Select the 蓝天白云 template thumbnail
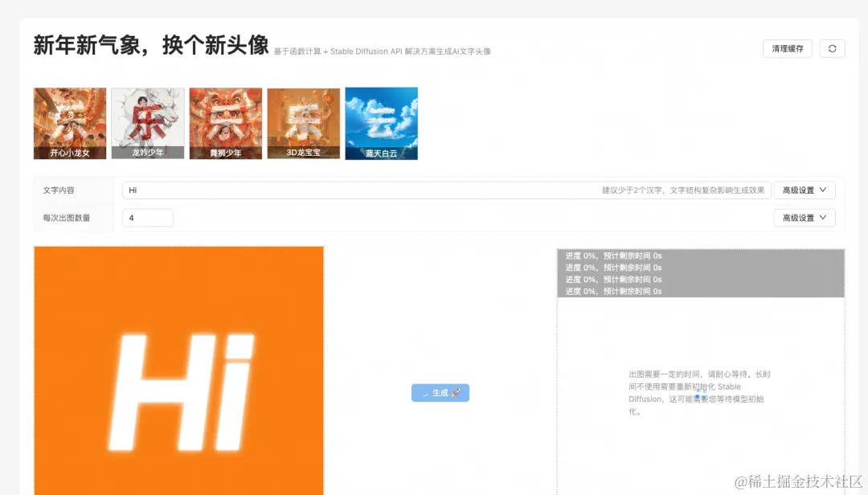 click(x=381, y=123)
